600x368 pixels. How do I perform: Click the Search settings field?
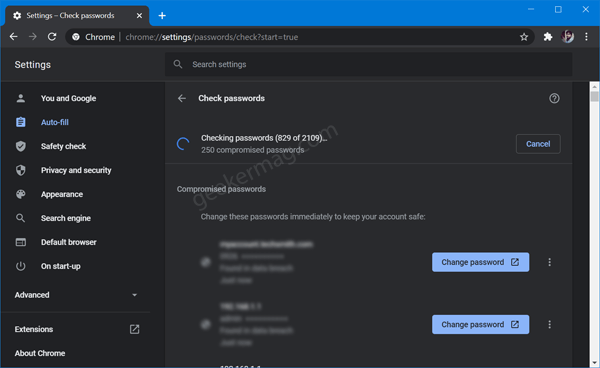pos(368,64)
